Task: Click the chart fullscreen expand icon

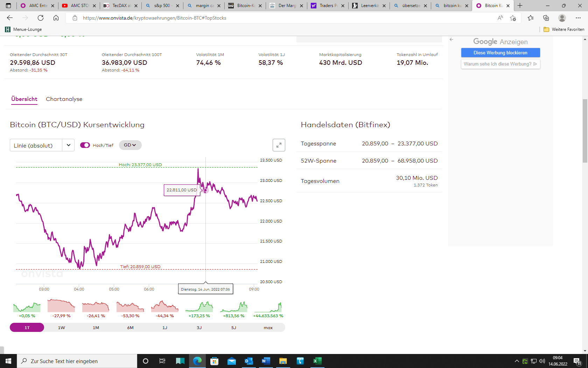Action: (279, 145)
